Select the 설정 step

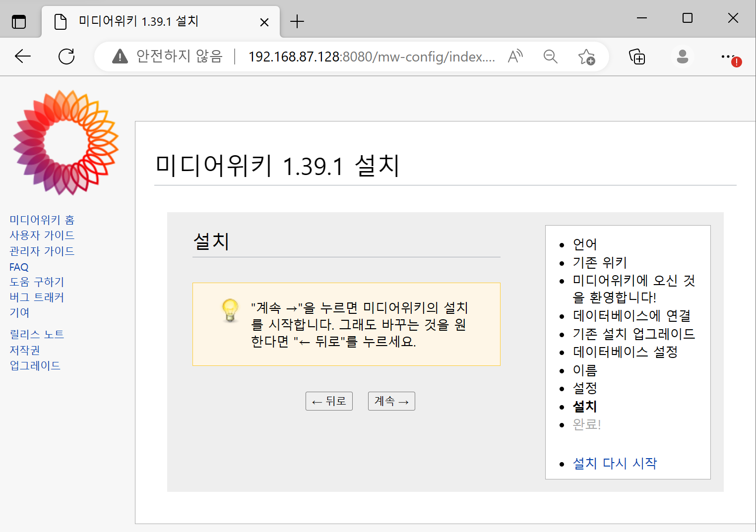pos(585,388)
